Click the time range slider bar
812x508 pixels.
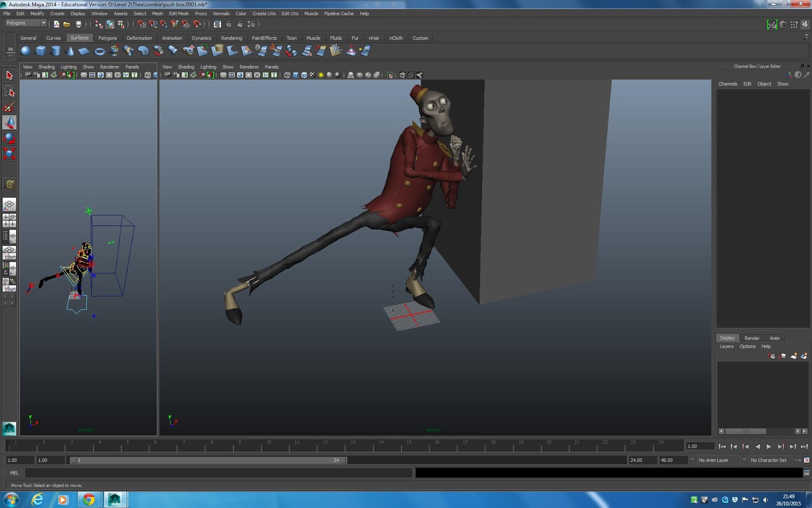point(208,460)
